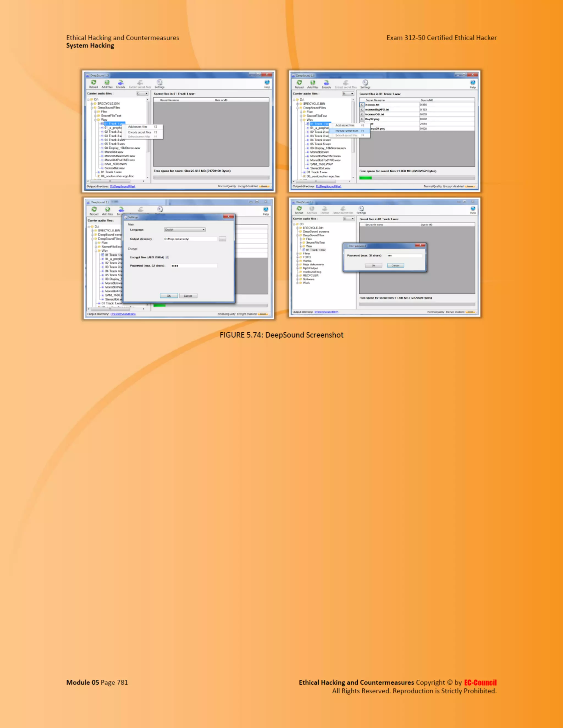The width and height of the screenshot is (563, 728).
Task: Click Encode icon in window listing Key32.png
Action: pos(326,83)
